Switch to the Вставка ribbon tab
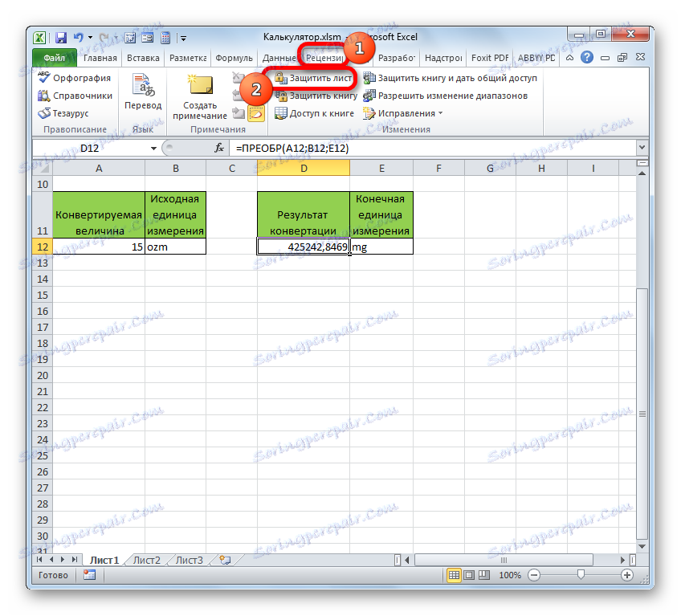 [x=143, y=58]
